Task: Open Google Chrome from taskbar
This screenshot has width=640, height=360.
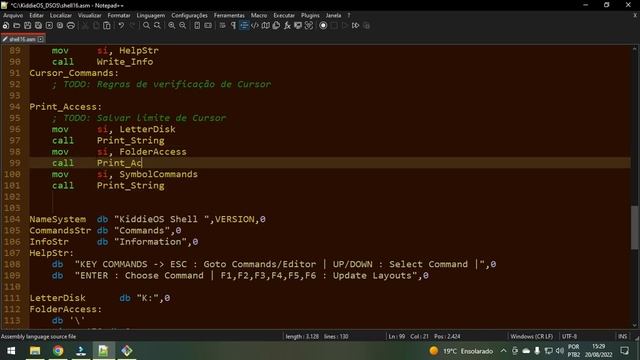Action: tap(58, 351)
